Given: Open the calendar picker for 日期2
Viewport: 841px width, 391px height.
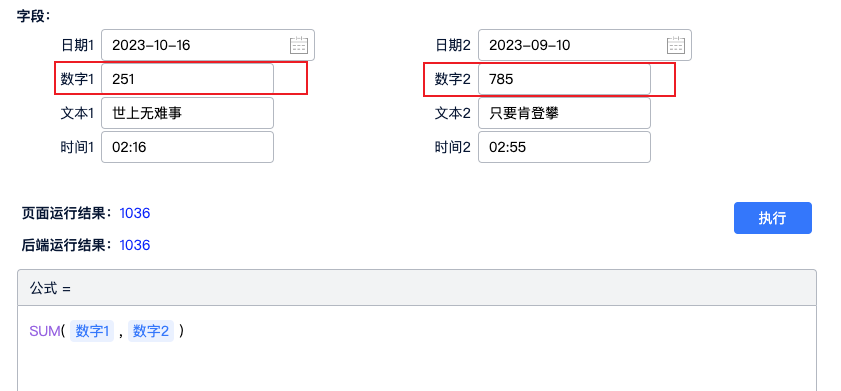Looking at the screenshot, I should coord(676,45).
